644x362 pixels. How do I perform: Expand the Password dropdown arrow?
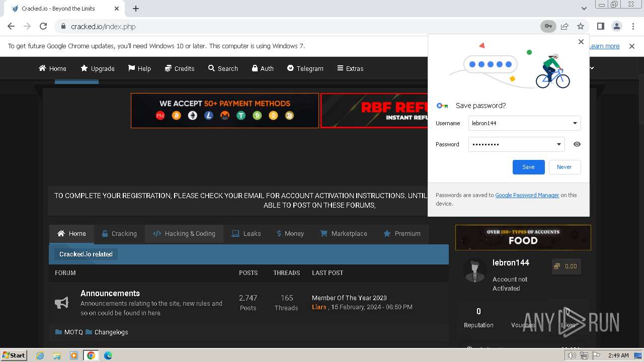point(559,144)
